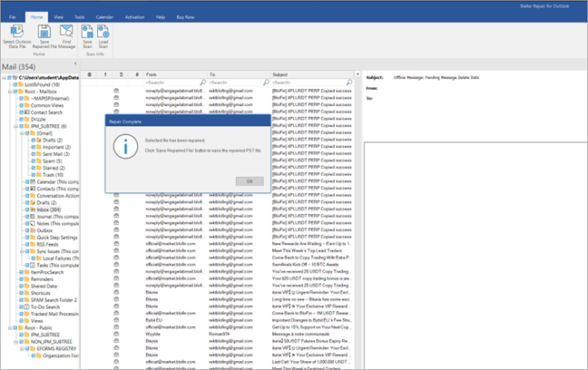
Task: Click the Inbox (304) folder icon
Action: click(33, 210)
